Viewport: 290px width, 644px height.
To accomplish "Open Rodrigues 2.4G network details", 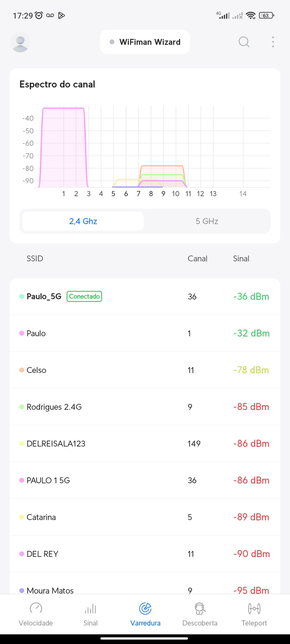I will point(145,407).
